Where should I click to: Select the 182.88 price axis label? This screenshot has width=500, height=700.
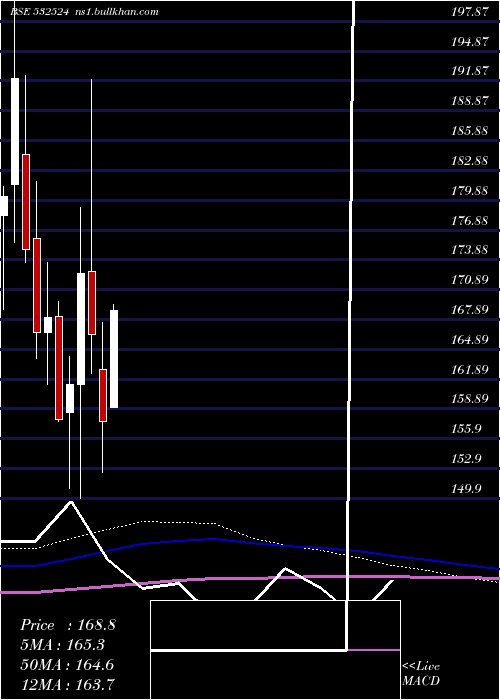click(x=469, y=161)
